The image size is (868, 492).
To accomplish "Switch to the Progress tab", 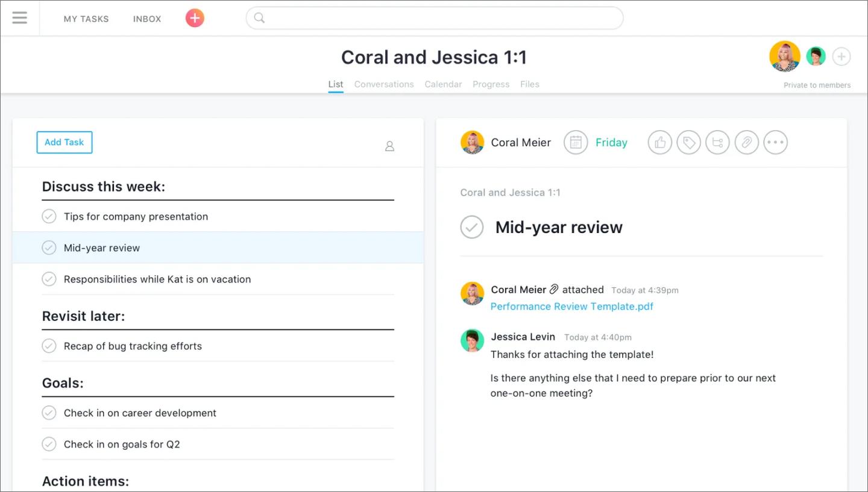I will coord(491,84).
